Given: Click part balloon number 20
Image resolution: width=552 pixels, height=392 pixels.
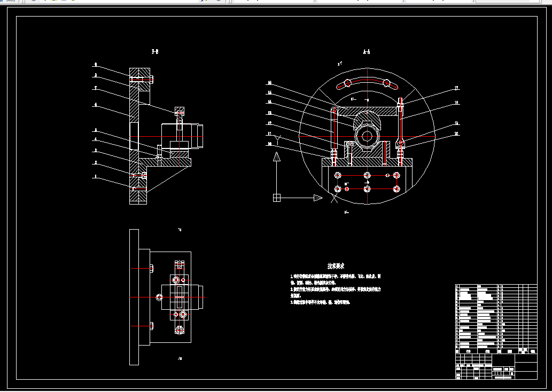Looking at the screenshot, I should pos(456,134).
